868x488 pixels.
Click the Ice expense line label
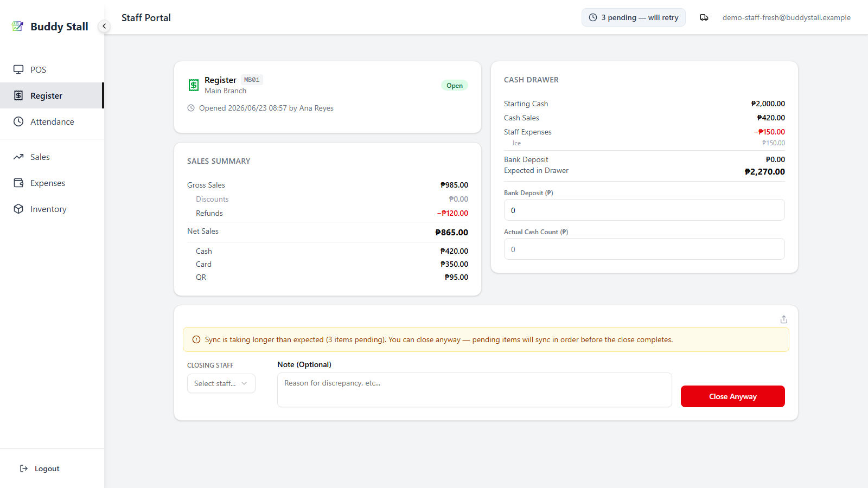(516, 143)
